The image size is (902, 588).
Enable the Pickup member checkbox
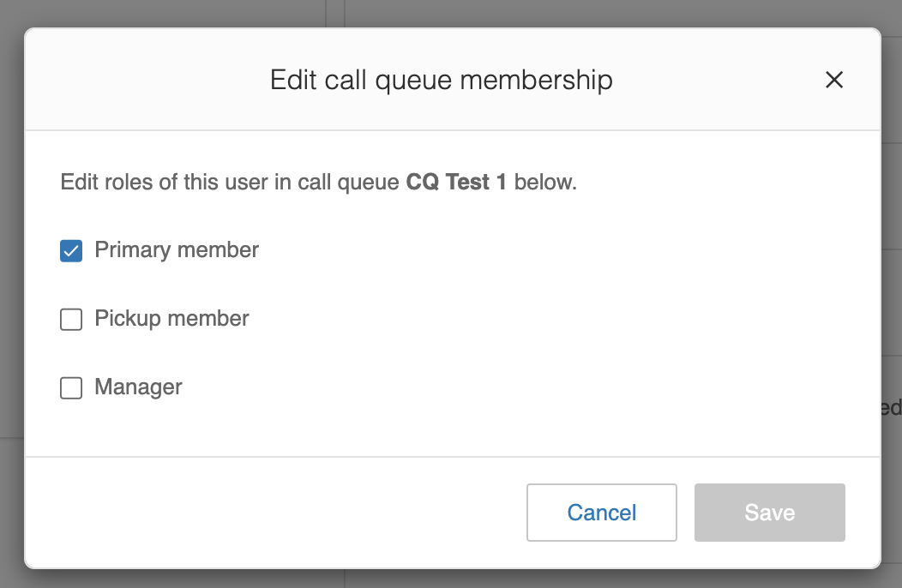[71, 320]
